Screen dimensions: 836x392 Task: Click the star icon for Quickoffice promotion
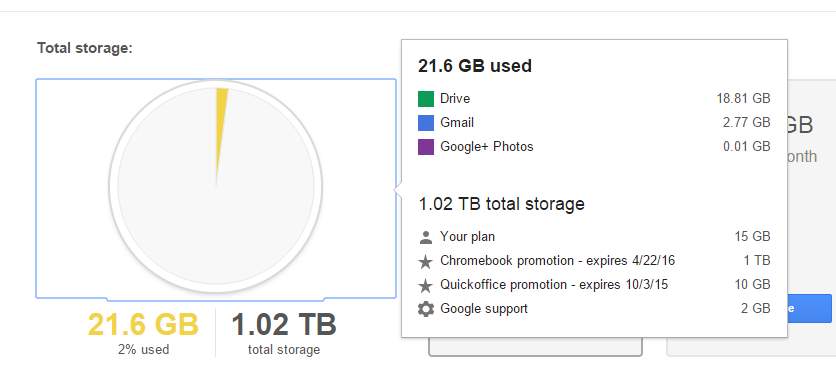(425, 285)
